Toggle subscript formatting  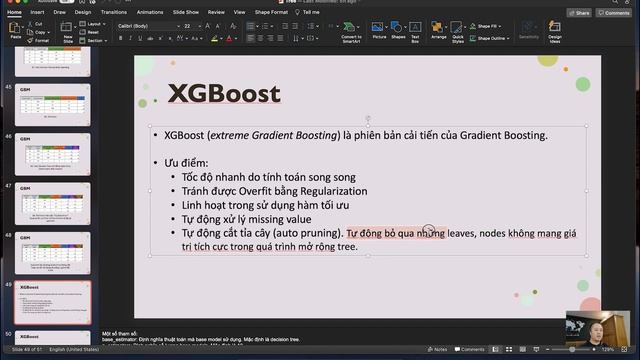tap(170, 38)
